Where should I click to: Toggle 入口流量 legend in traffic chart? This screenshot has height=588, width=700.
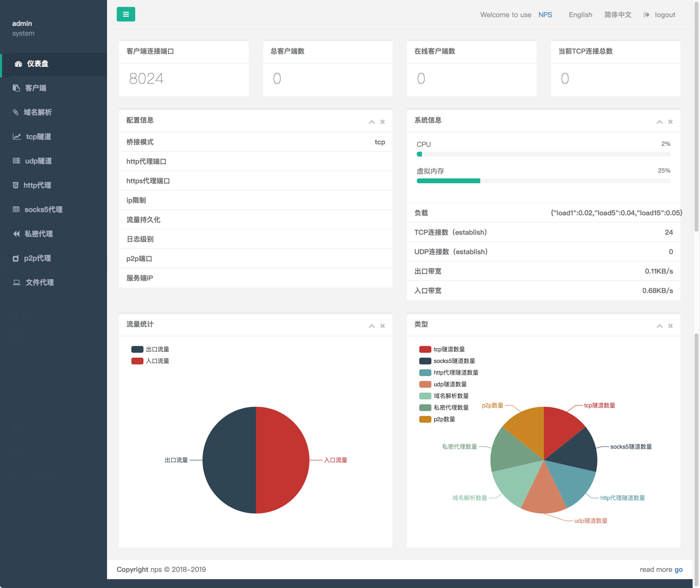151,361
